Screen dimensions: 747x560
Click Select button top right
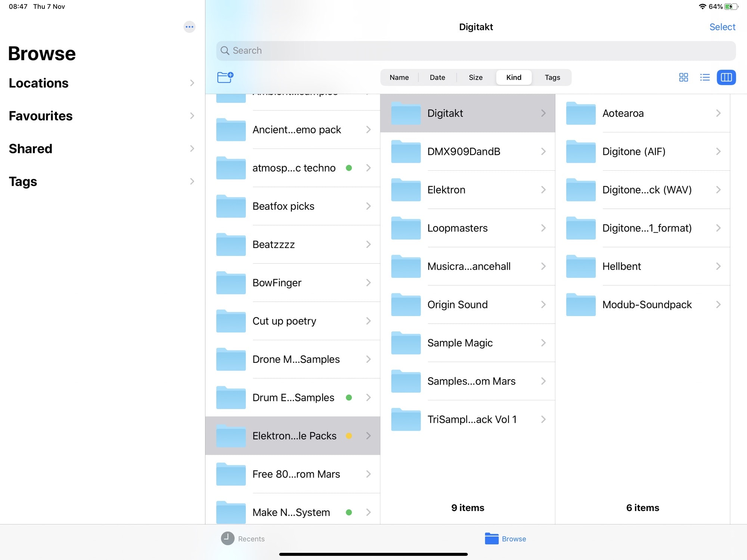click(722, 27)
